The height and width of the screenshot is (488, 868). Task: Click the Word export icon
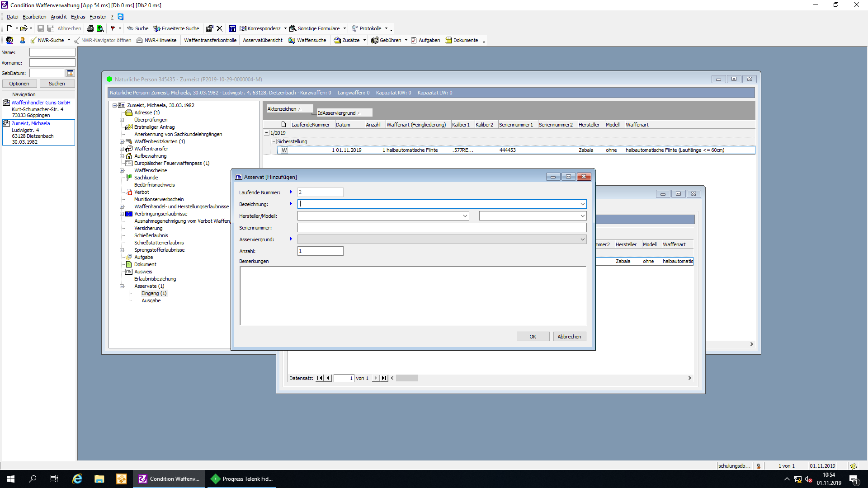click(232, 28)
